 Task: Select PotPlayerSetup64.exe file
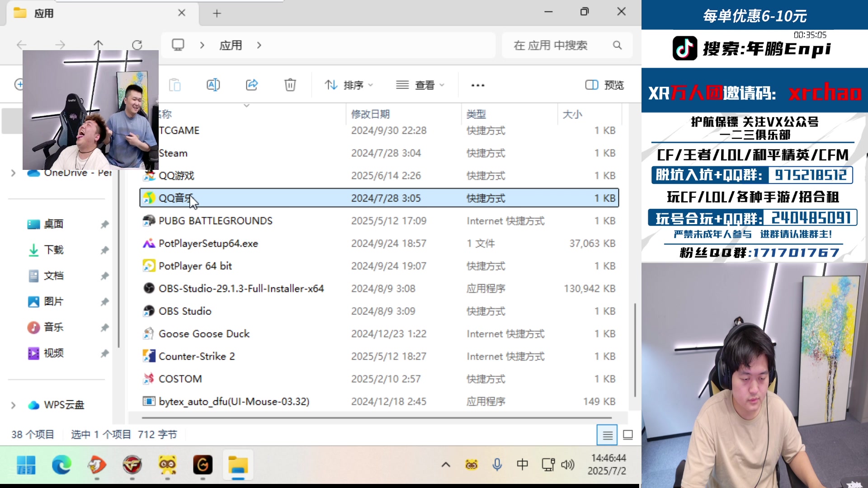click(379, 243)
